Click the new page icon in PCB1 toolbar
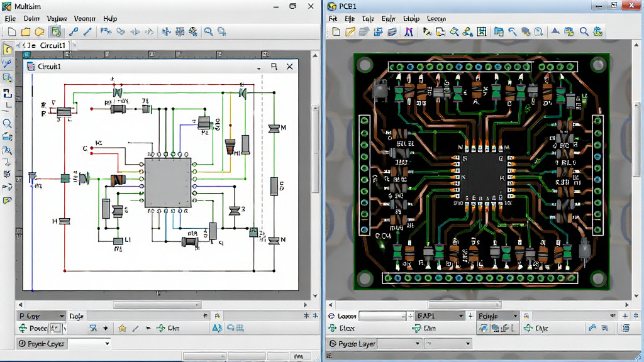The height and width of the screenshot is (362, 644). point(336,31)
